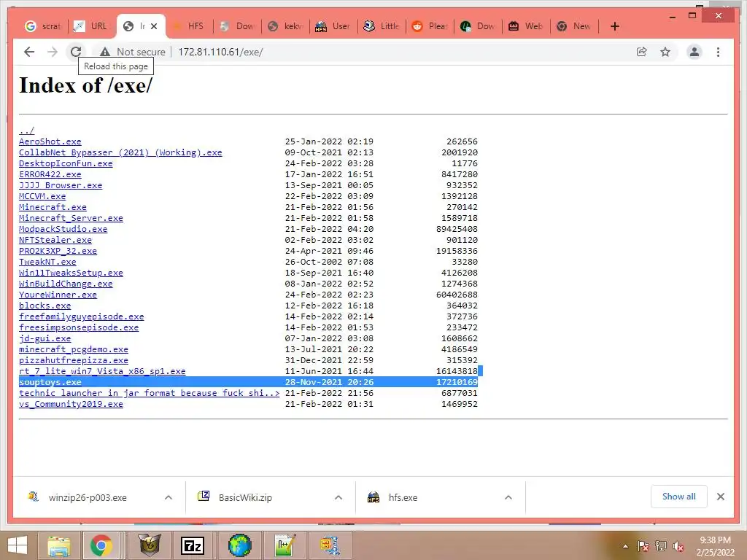Viewport: 747px width, 560px height.
Task: Reload this page
Action: 76,52
